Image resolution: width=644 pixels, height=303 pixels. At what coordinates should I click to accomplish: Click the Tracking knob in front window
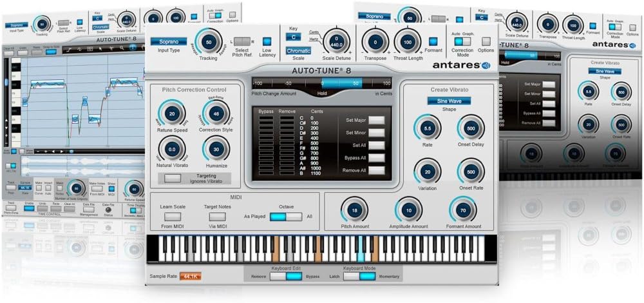[209, 42]
